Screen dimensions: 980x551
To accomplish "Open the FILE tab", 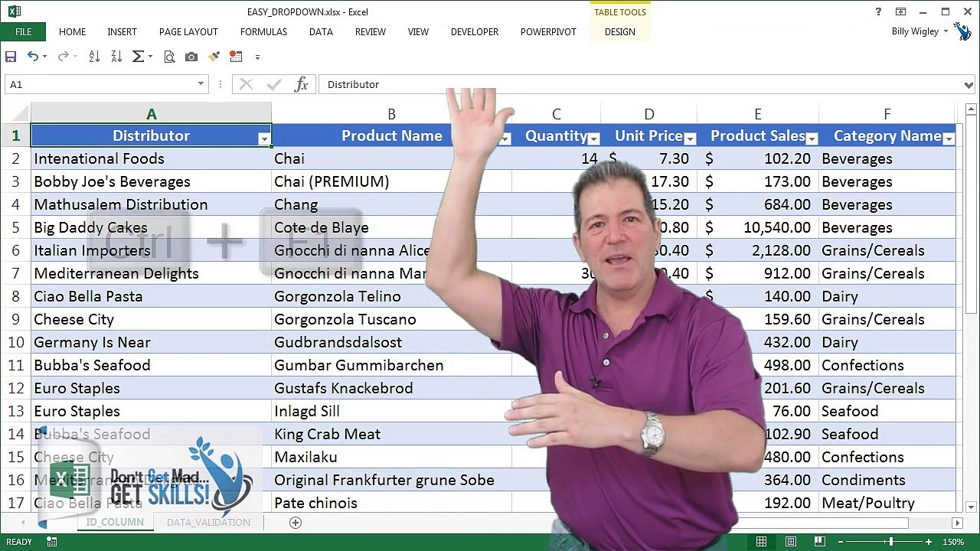I will coord(23,32).
